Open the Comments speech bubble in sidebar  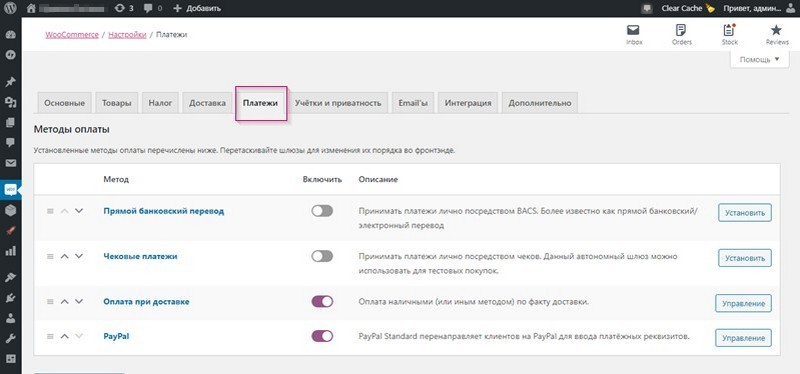point(11,142)
